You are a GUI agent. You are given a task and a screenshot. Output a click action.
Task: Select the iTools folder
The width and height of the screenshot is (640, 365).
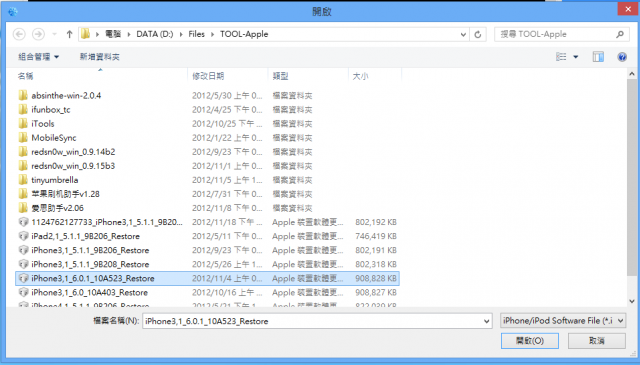pyautogui.click(x=42, y=124)
